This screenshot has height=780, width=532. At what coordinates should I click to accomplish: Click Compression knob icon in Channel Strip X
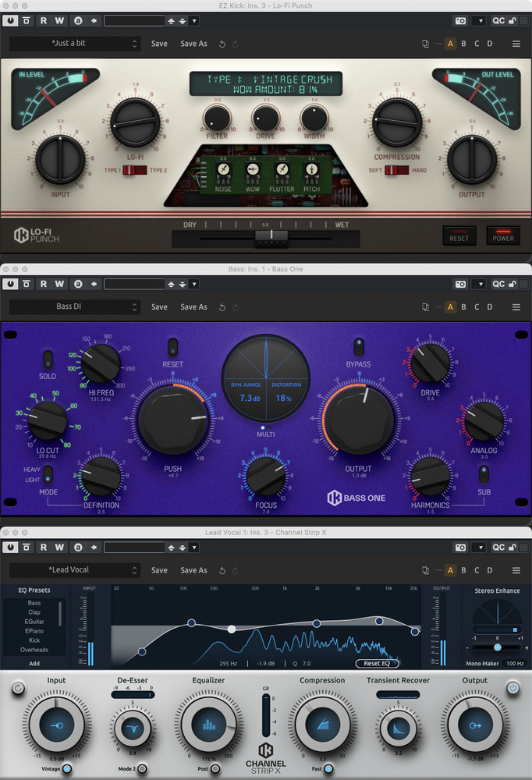pyautogui.click(x=322, y=725)
